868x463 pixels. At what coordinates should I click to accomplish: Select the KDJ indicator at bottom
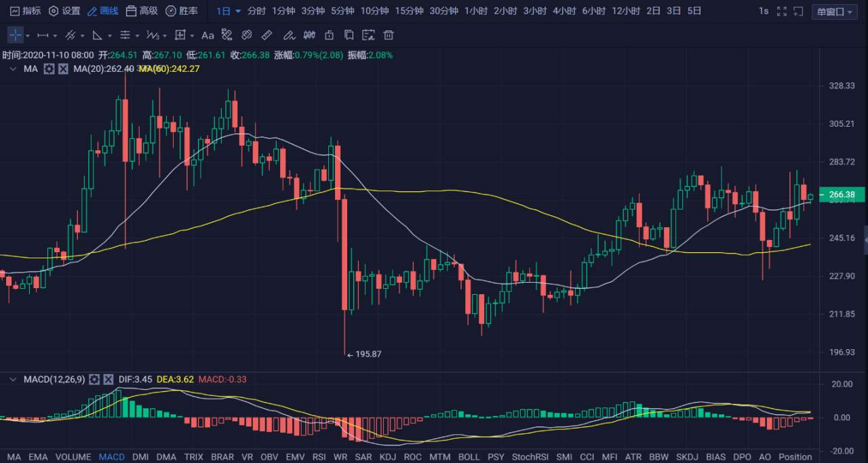point(388,457)
